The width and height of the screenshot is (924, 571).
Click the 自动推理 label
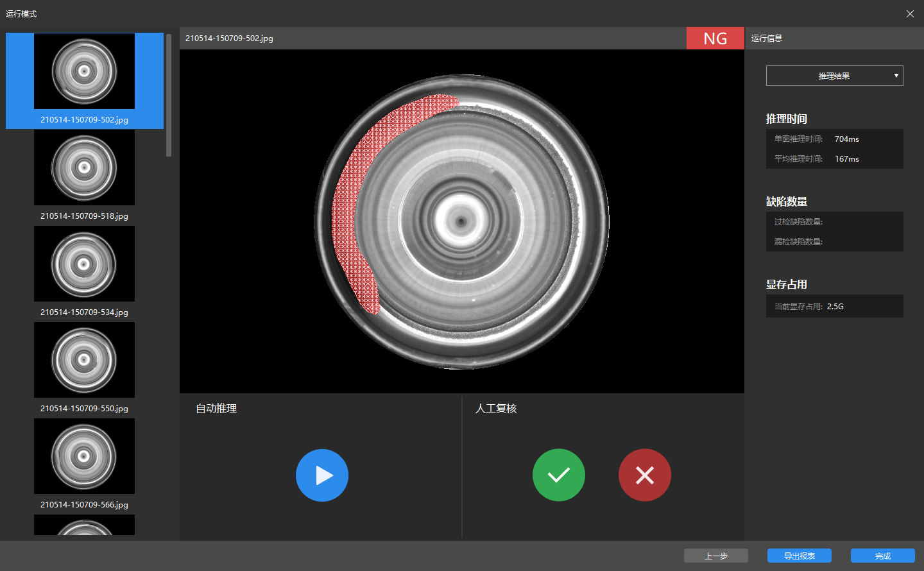pyautogui.click(x=216, y=409)
